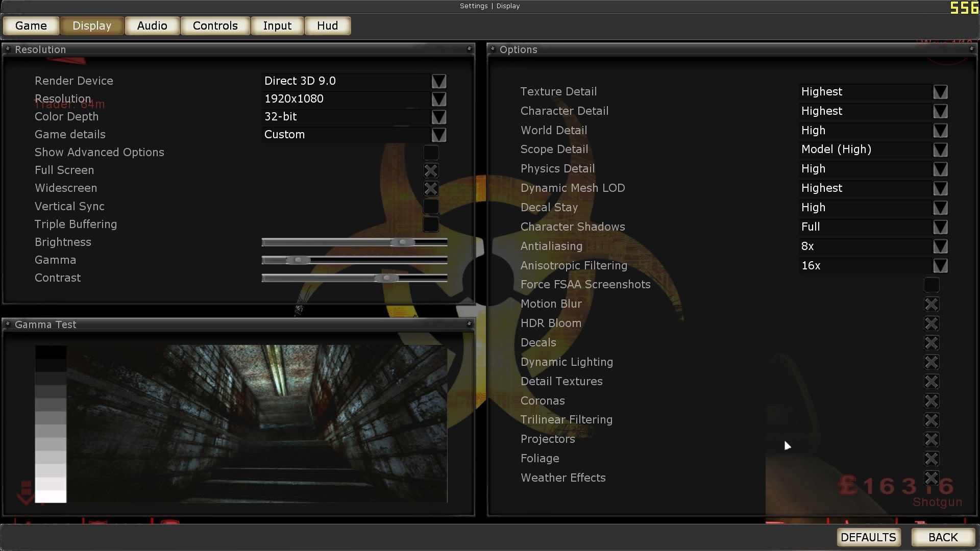Viewport: 980px width, 551px height.
Task: Open the Resolution dropdown arrow
Action: click(439, 99)
